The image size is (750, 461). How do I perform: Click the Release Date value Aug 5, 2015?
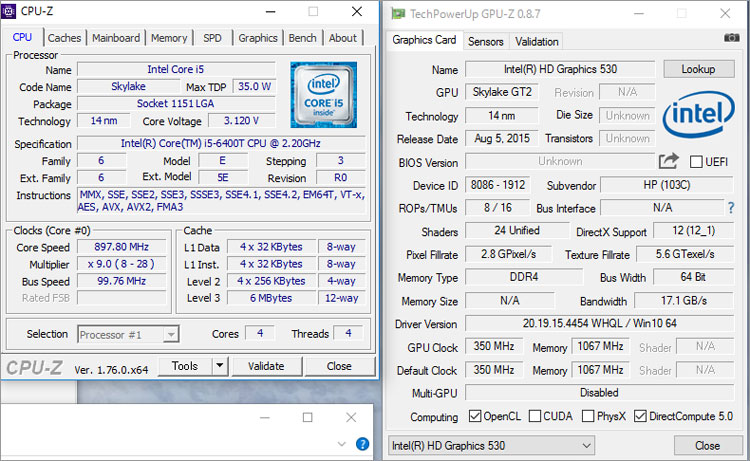(502, 139)
